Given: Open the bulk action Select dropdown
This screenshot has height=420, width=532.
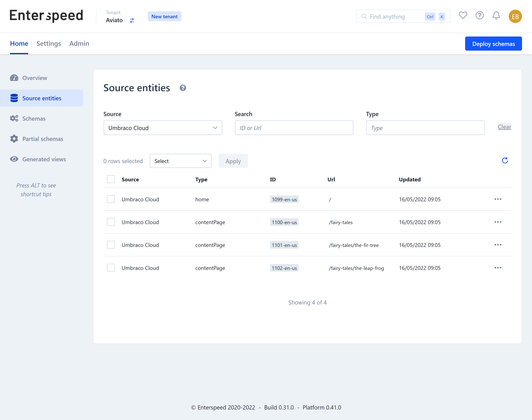Looking at the screenshot, I should [x=180, y=161].
